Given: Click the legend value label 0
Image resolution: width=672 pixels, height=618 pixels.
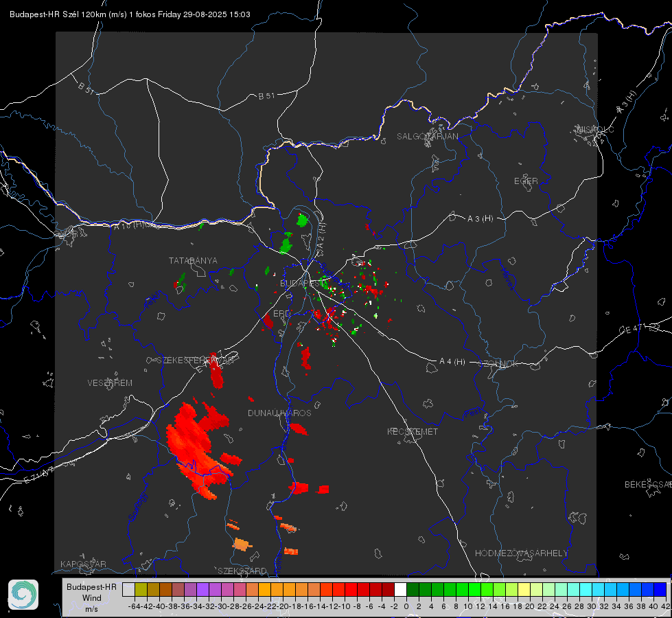Looking at the screenshot, I should coord(406,606).
